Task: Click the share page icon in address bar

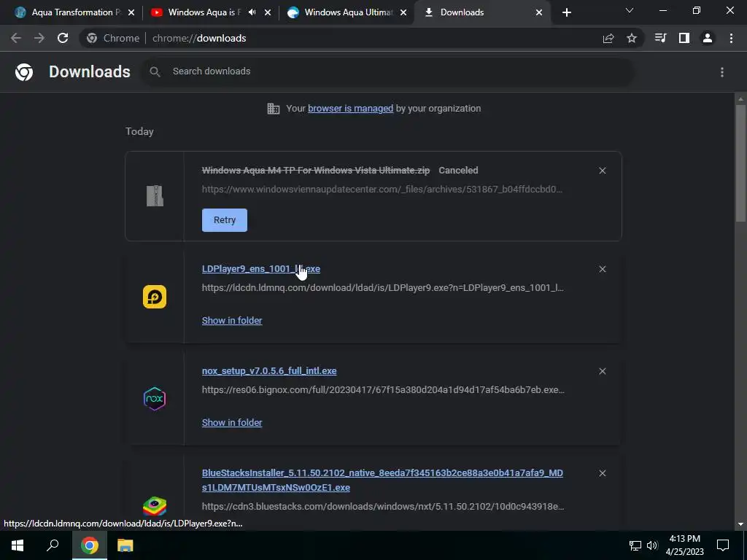Action: pyautogui.click(x=608, y=38)
